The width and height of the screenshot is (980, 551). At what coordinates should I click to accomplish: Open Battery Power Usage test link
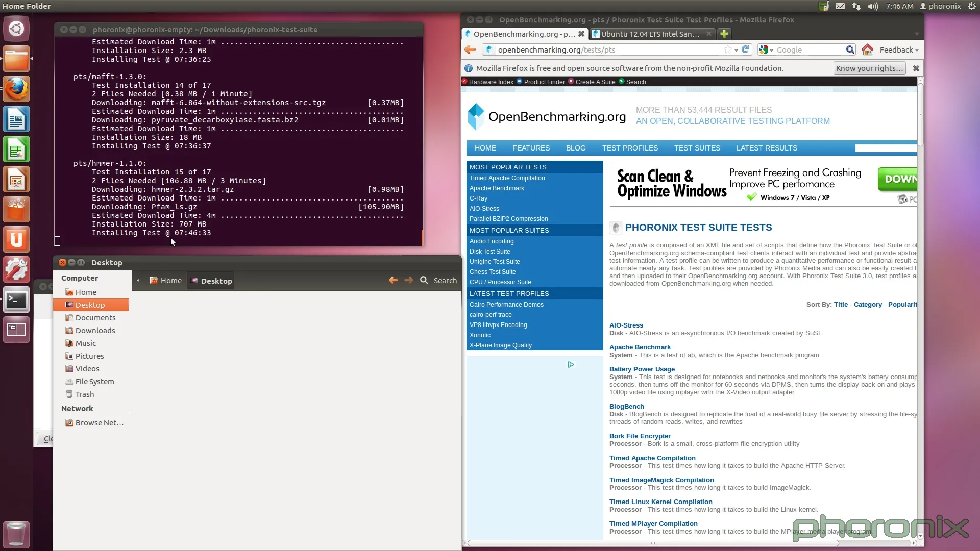[642, 369]
